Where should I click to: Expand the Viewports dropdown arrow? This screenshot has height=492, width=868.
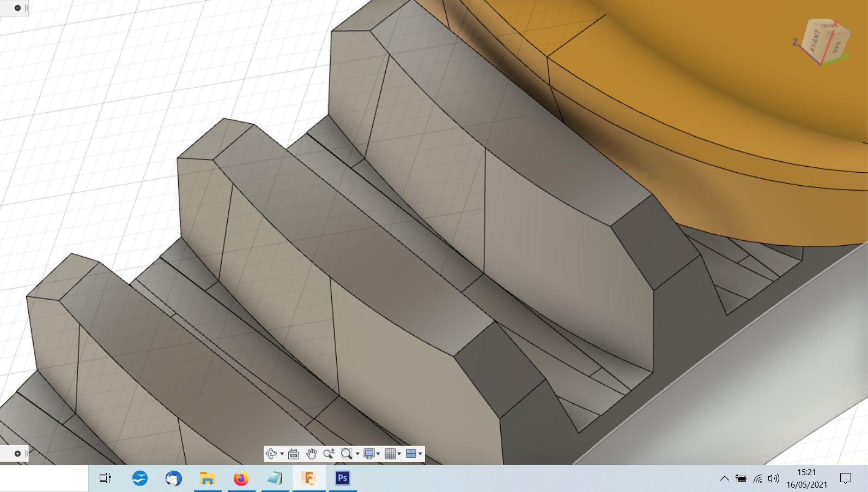420,454
